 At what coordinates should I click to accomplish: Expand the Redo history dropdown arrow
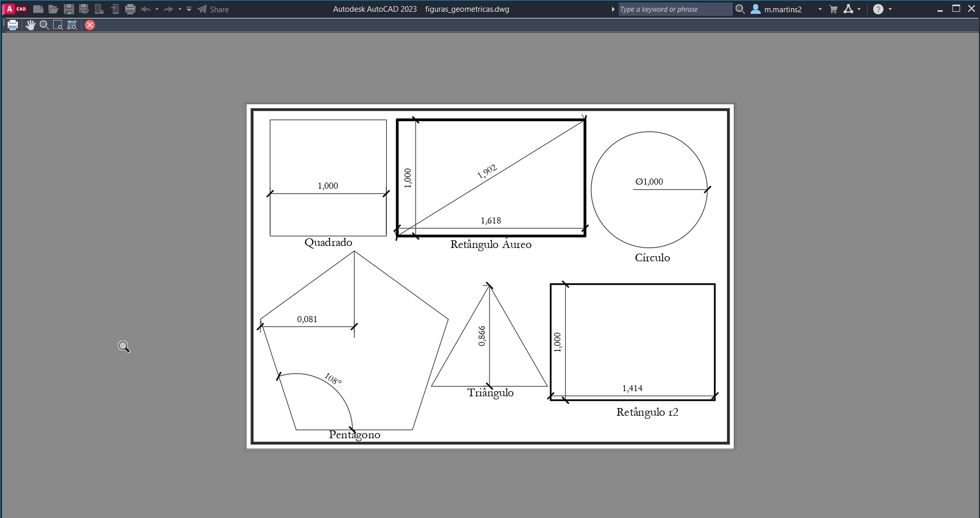[180, 9]
